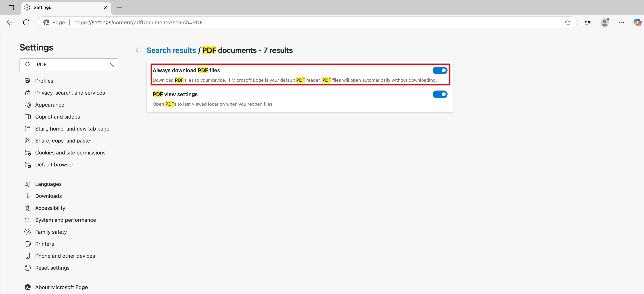Select Cookies and site permissions
Screen dimensions: 644x294
(70, 153)
